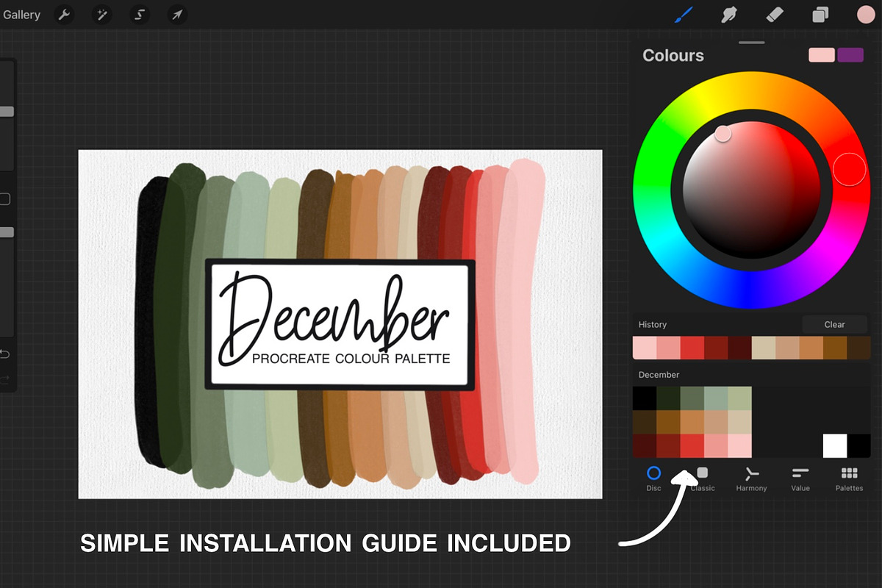Click the saturation disc selector handle
The height and width of the screenshot is (588, 882).
pyautogui.click(x=723, y=133)
